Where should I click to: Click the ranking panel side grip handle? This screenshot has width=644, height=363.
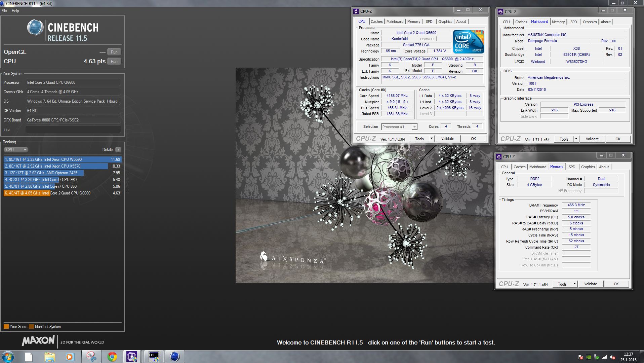pos(127,182)
